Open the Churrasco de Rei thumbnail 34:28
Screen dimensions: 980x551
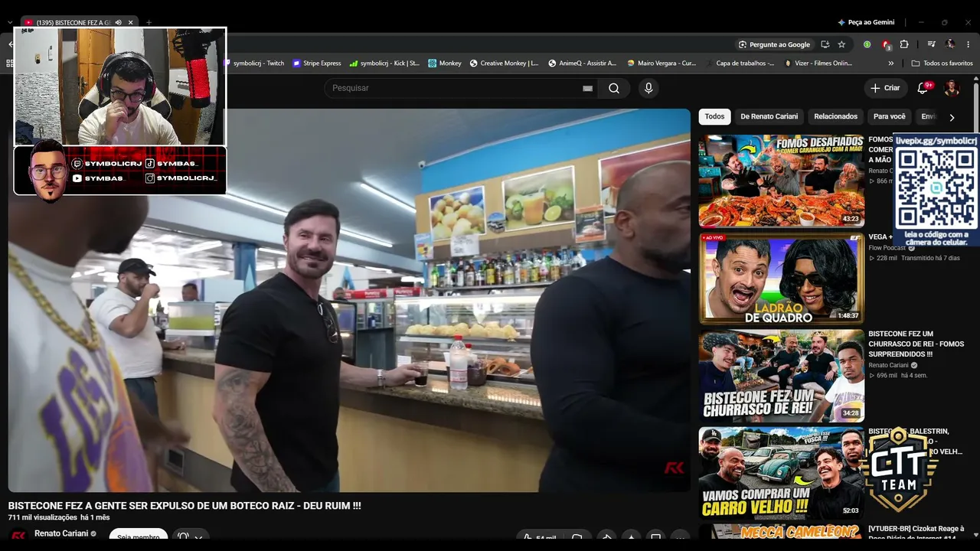coord(781,376)
